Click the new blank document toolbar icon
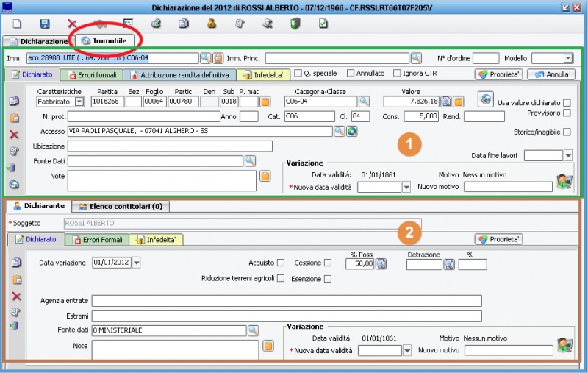The image size is (588, 373). point(17,24)
